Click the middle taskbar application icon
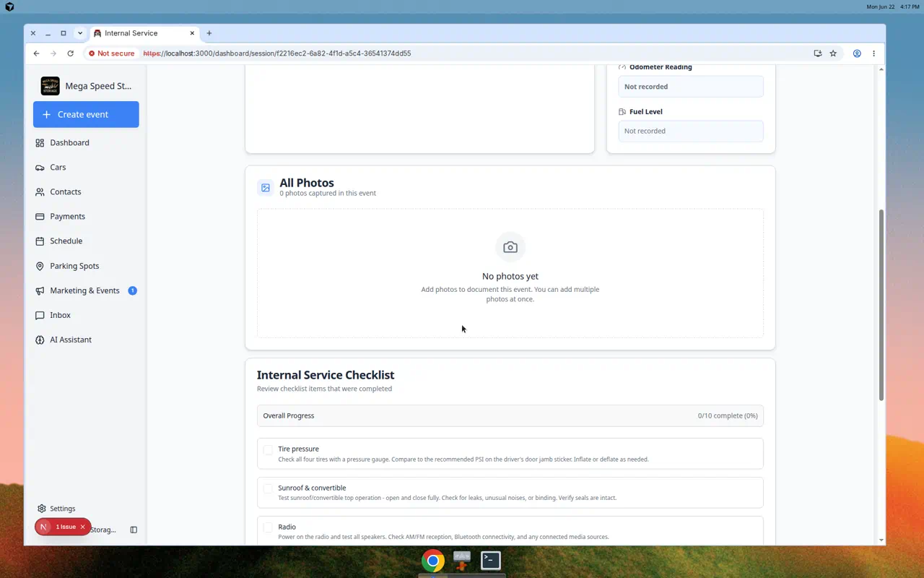Screen dimensions: 924x578 click(x=462, y=560)
